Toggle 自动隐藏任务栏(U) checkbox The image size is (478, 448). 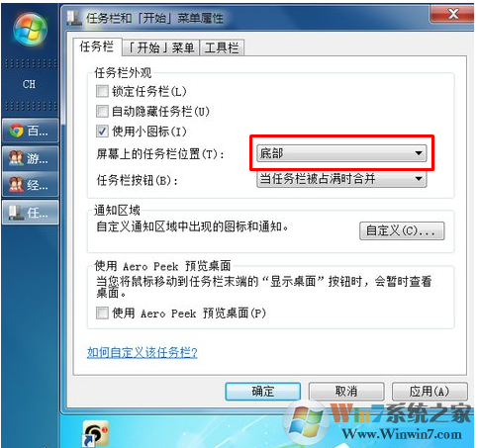pos(102,112)
